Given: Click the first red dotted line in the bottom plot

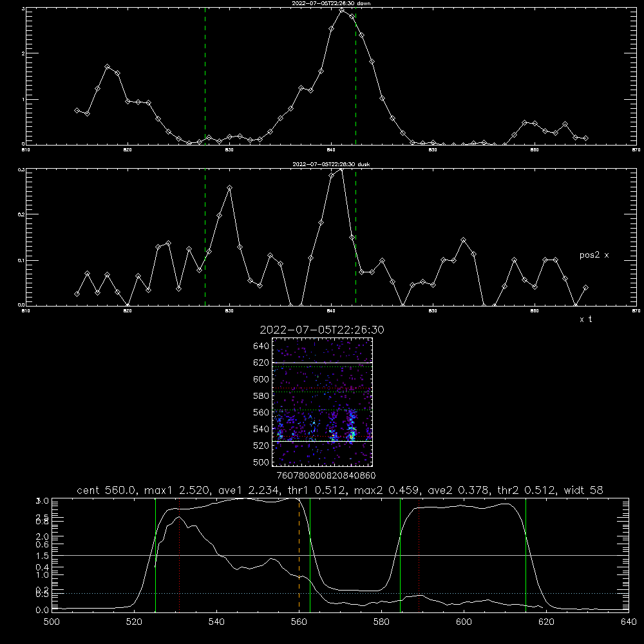Looking at the screenshot, I should click(180, 554).
